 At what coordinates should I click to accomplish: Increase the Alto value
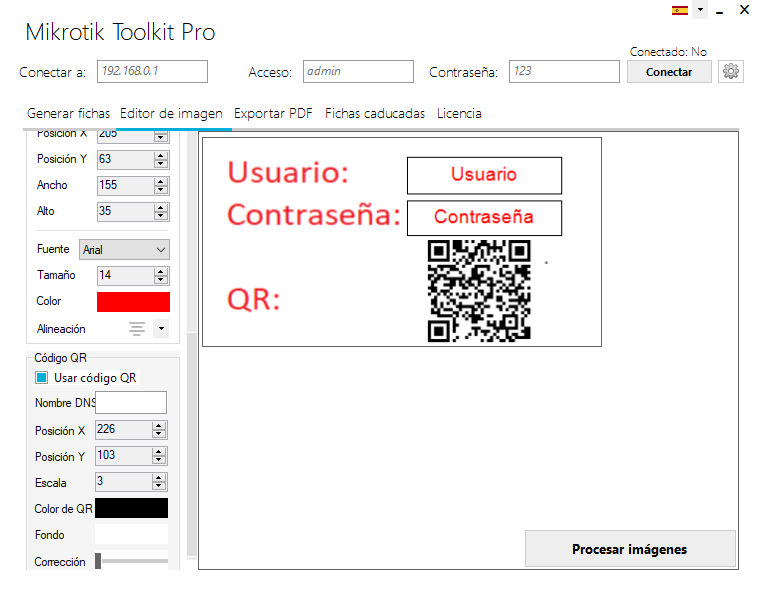161,208
